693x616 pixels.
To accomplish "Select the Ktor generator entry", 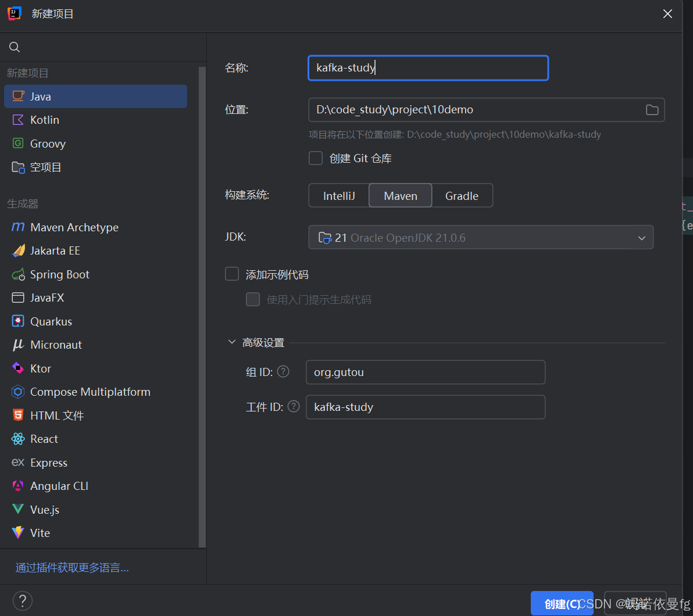I will tap(95, 368).
